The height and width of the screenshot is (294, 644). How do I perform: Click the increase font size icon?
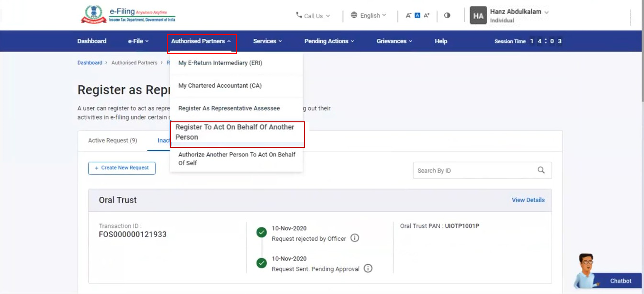[427, 15]
